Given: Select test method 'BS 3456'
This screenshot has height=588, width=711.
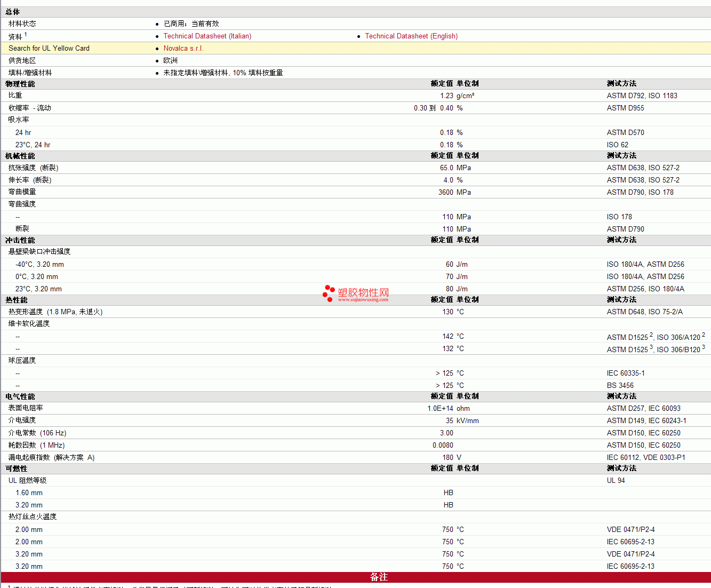Looking at the screenshot, I should tap(620, 386).
